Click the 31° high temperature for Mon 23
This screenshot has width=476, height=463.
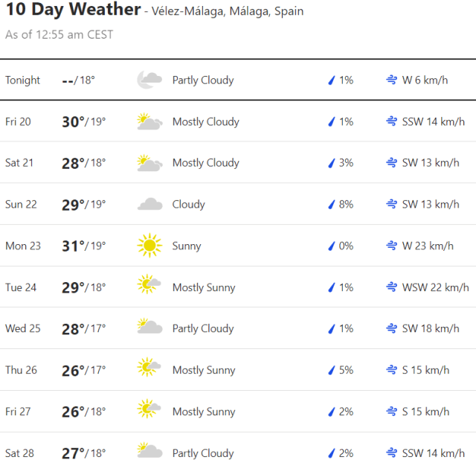point(74,246)
